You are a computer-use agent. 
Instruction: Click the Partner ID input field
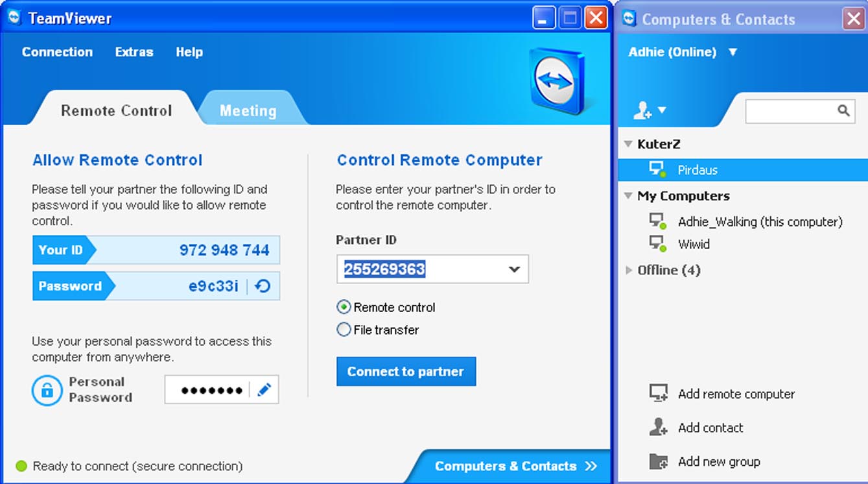point(432,269)
